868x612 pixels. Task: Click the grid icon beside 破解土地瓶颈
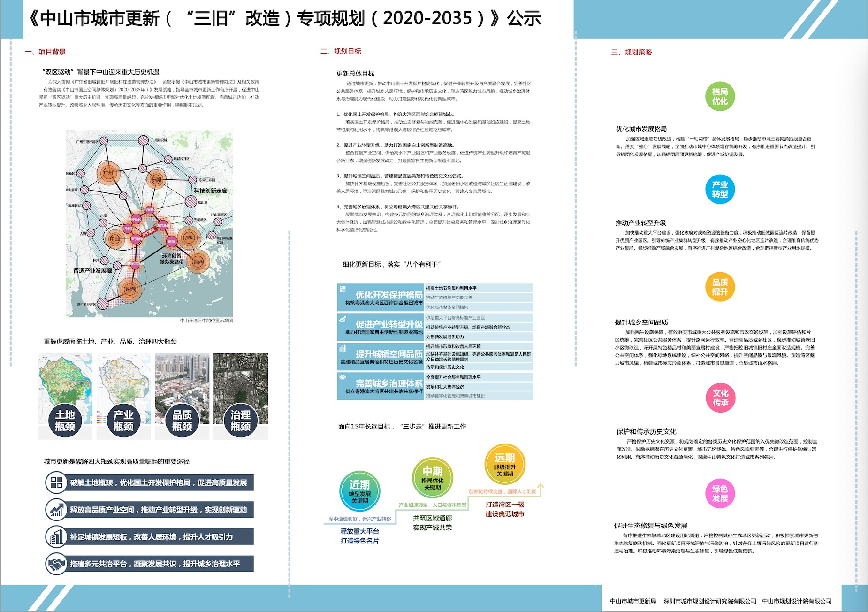click(57, 482)
